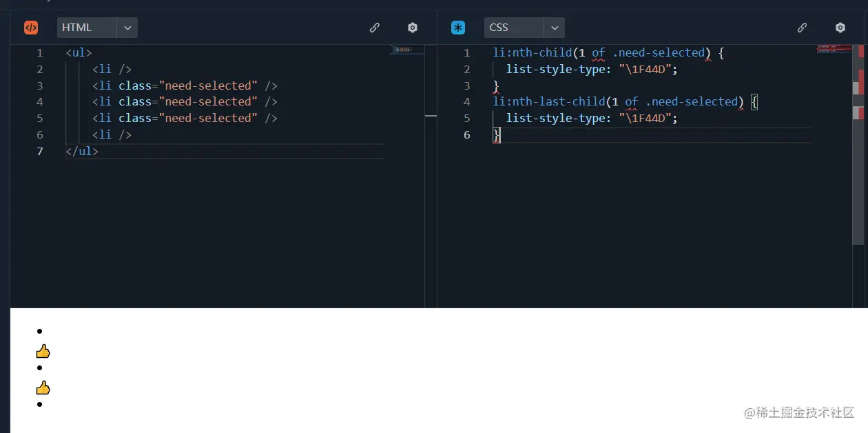868x433 pixels.
Task: Copy link of the HTML panel
Action: pyautogui.click(x=375, y=28)
